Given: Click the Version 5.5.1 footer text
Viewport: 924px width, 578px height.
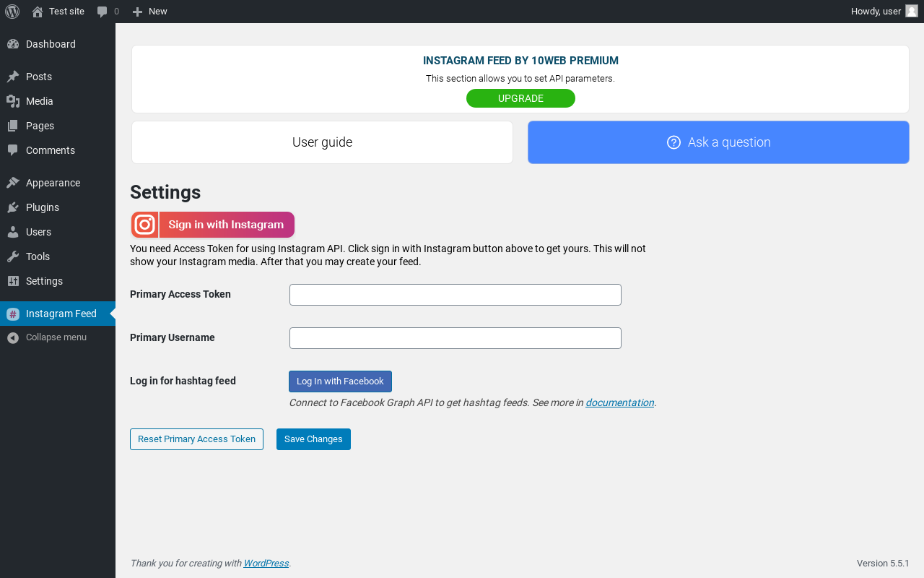Looking at the screenshot, I should pyautogui.click(x=883, y=564).
